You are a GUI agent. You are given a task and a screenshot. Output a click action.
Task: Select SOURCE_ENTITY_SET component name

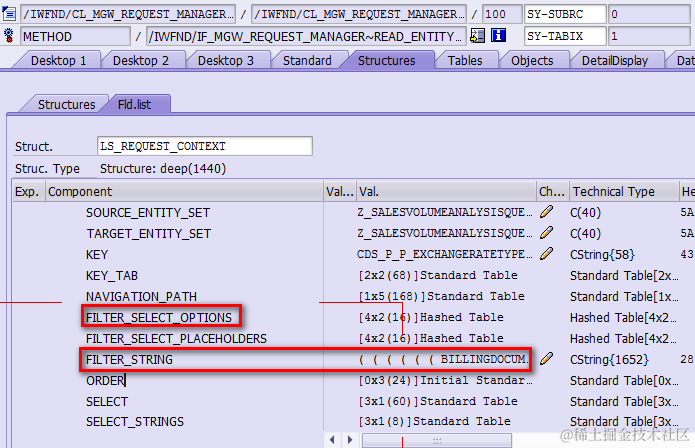pos(148,213)
